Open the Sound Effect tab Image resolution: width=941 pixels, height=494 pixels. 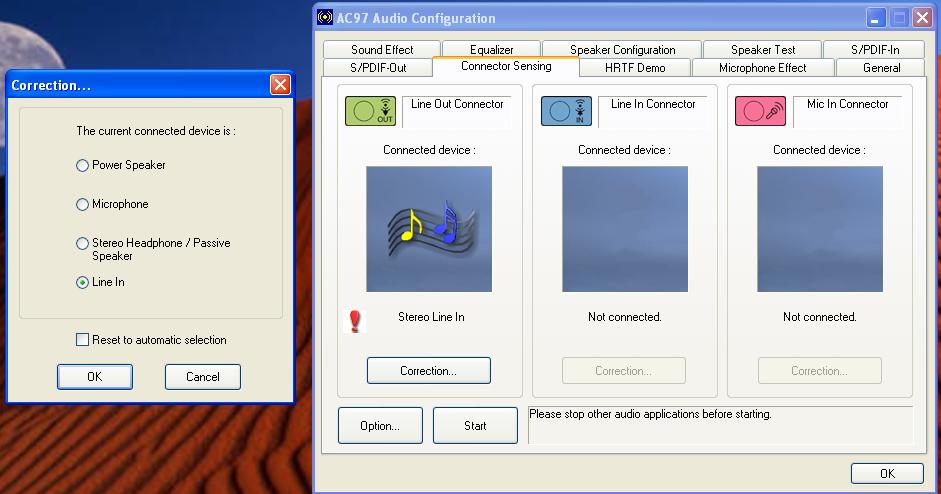382,50
